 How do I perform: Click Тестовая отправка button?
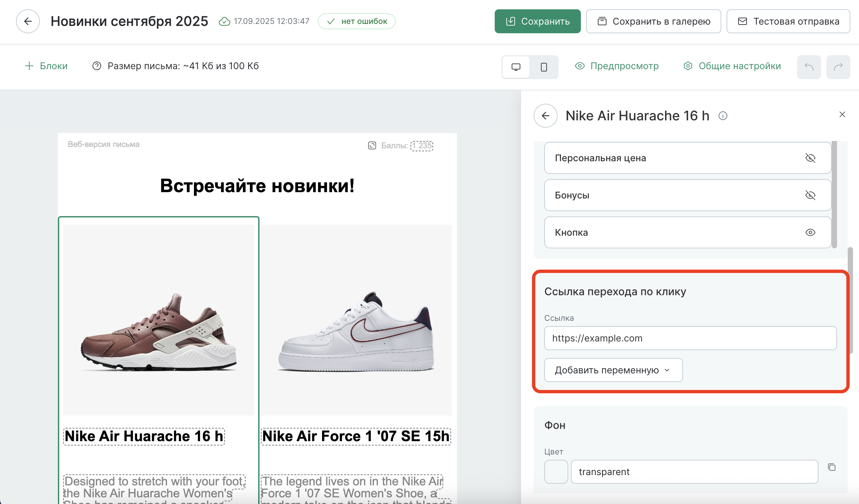788,21
